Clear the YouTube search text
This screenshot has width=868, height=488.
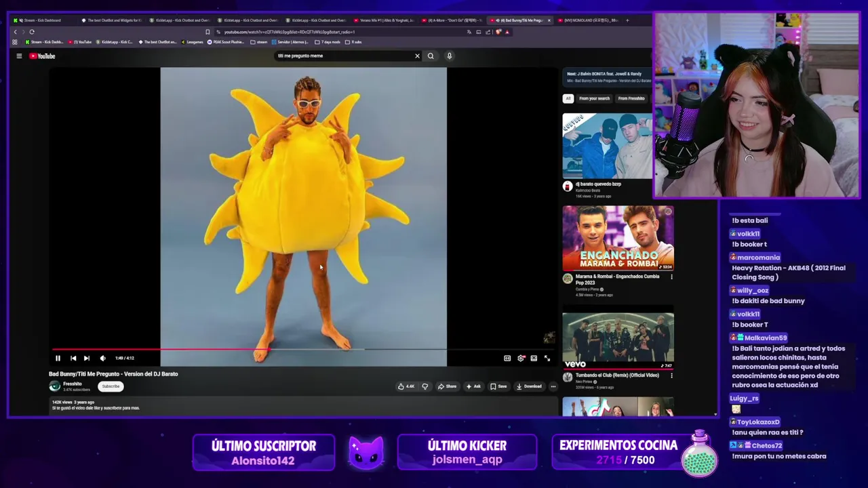click(417, 56)
